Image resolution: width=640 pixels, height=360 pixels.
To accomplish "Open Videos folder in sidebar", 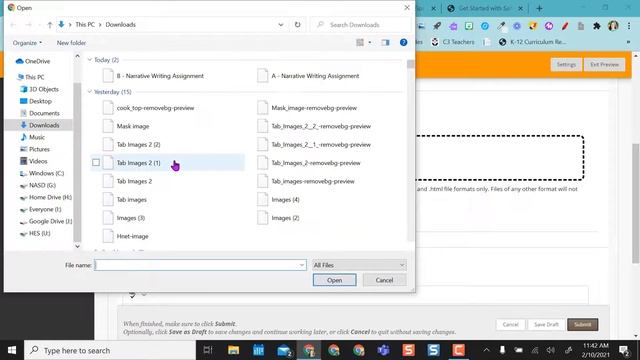I will click(x=34, y=161).
